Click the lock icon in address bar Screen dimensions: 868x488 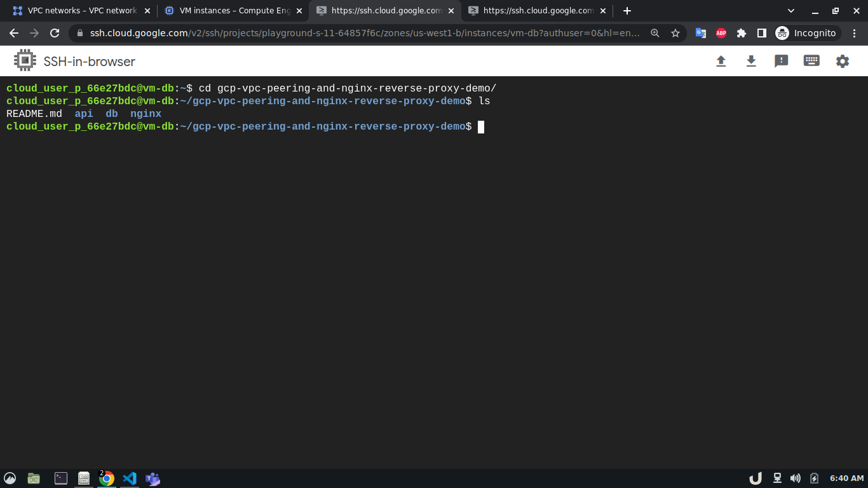pos(80,33)
